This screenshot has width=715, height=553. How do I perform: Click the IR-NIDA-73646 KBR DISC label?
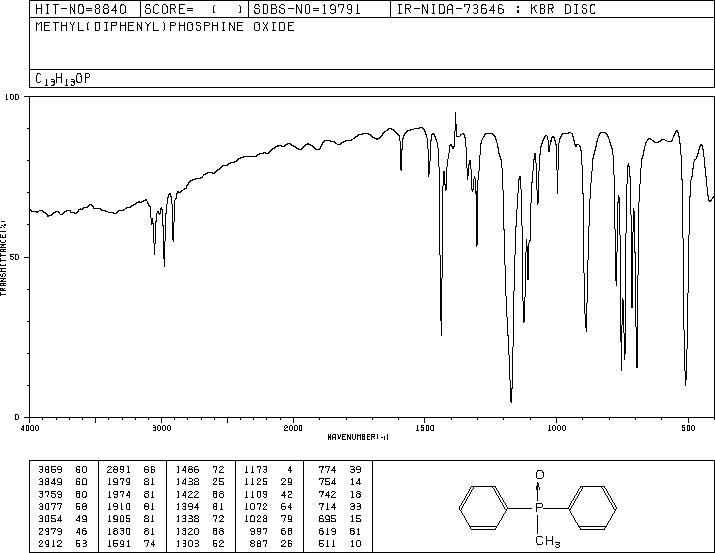point(496,9)
